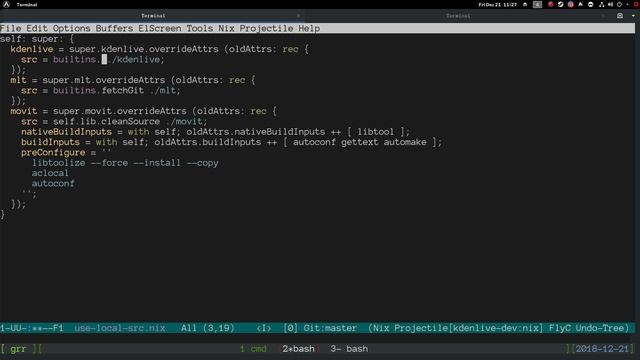
Task: Click Git:master in the mode line
Action: click(x=330, y=328)
